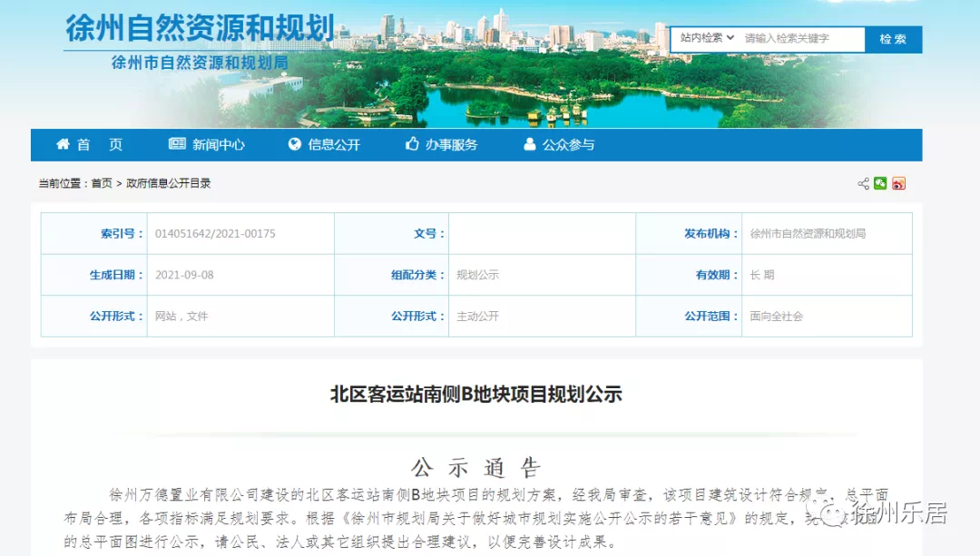Viewport: 980px width, 556px height.
Task: Select the 办事服务 menu item
Action: click(451, 145)
